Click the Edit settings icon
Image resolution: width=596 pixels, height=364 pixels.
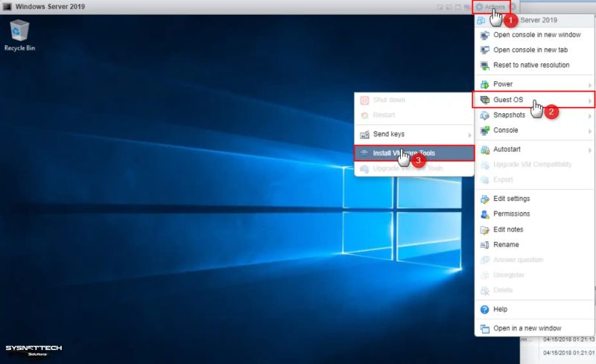tap(485, 199)
